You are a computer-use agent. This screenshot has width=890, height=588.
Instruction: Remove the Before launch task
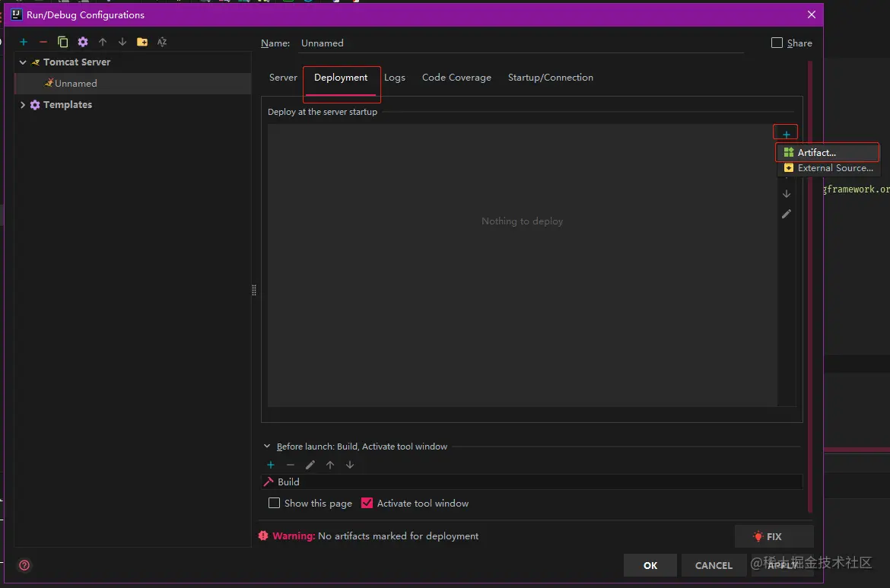tap(291, 465)
